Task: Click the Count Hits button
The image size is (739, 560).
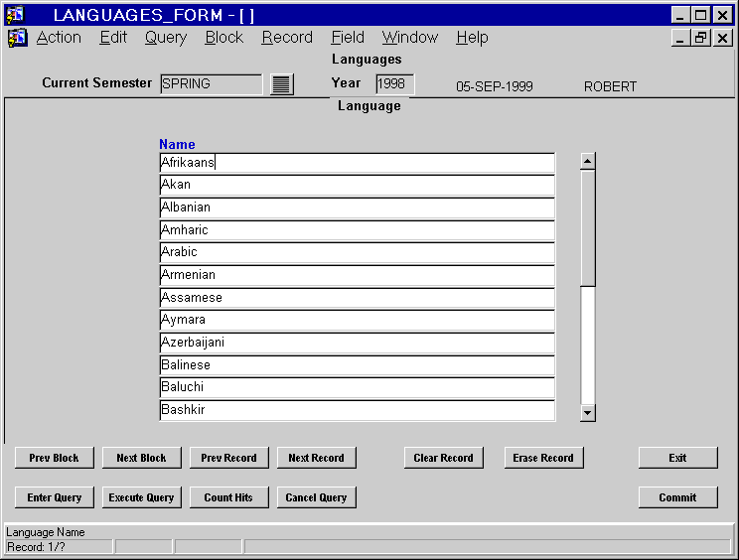Action: [229, 497]
